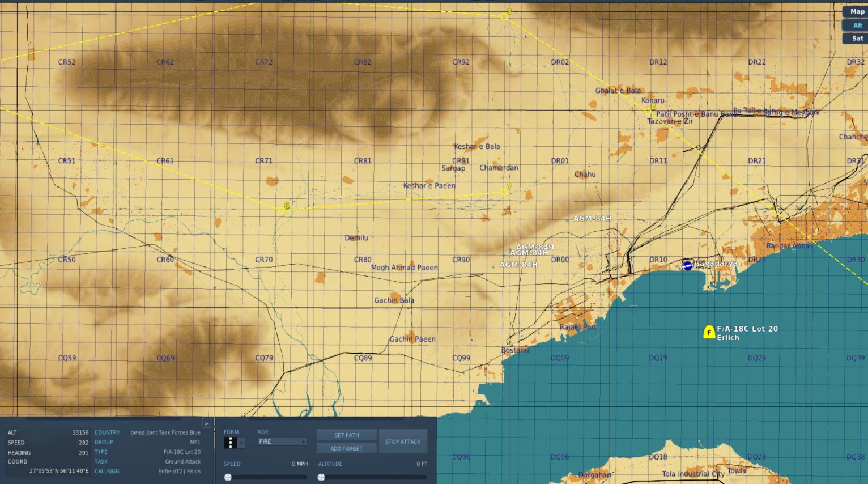Screen dimensions: 868x484
Task: Click the ALTITUDE slider handle
Action: coord(321,477)
